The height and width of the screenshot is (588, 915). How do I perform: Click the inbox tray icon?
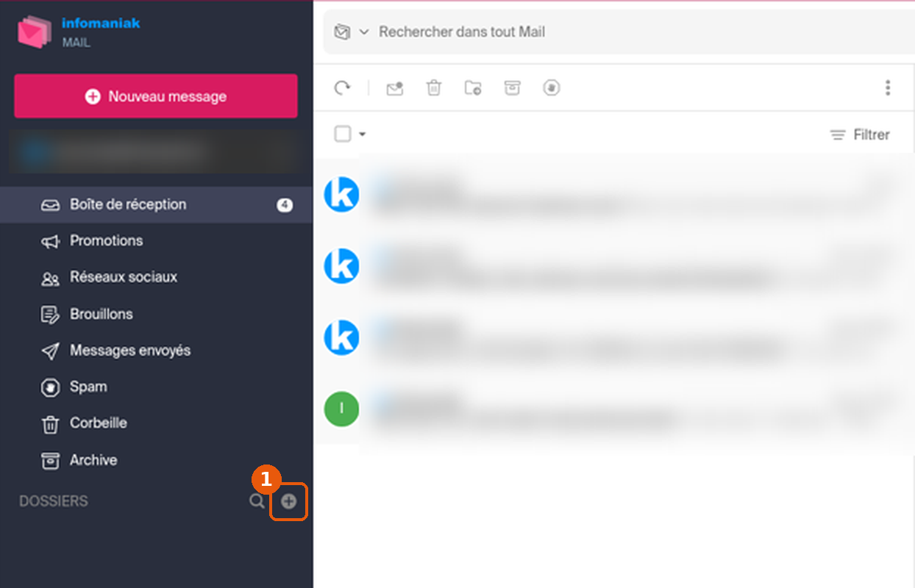[50, 205]
